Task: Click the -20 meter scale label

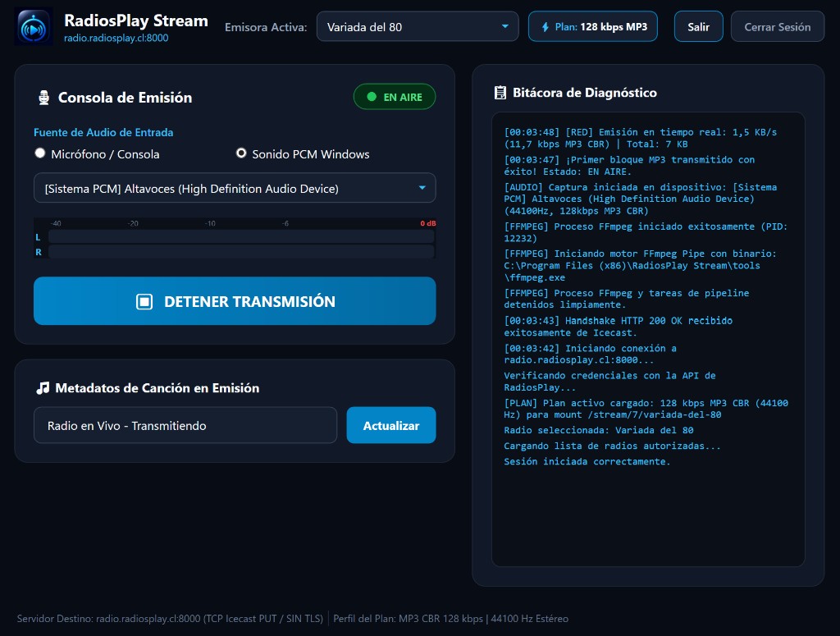Action: 132,223
